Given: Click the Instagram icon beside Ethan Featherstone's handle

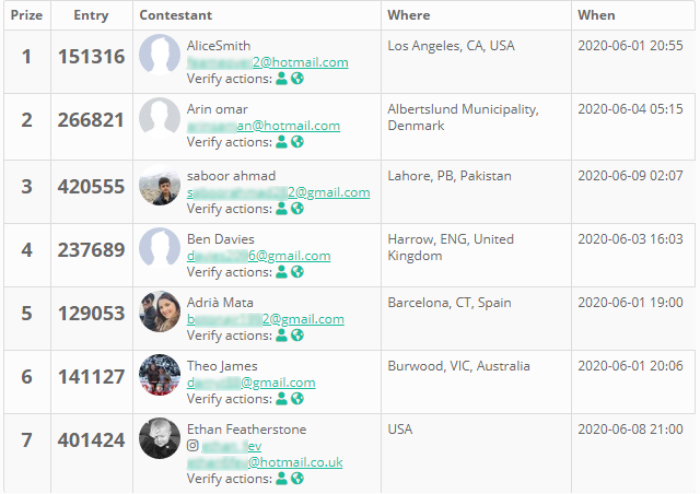Looking at the screenshot, I should click(193, 446).
